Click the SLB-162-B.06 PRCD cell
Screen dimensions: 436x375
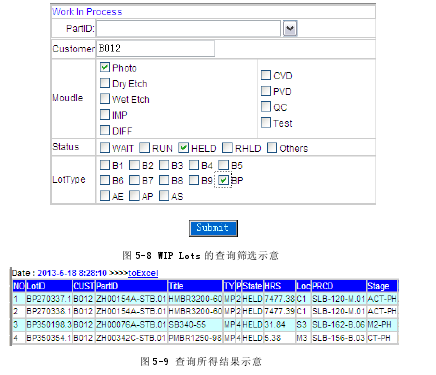coord(339,324)
